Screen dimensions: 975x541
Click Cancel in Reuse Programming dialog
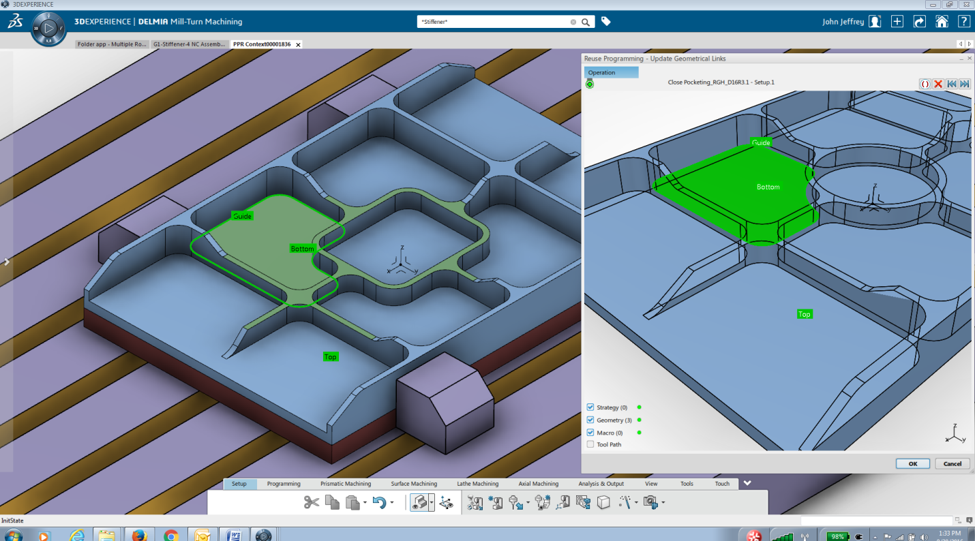coord(951,463)
